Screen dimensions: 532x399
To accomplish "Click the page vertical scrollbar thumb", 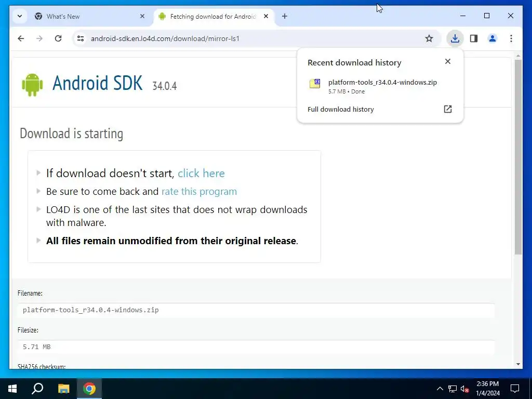I will (518, 157).
